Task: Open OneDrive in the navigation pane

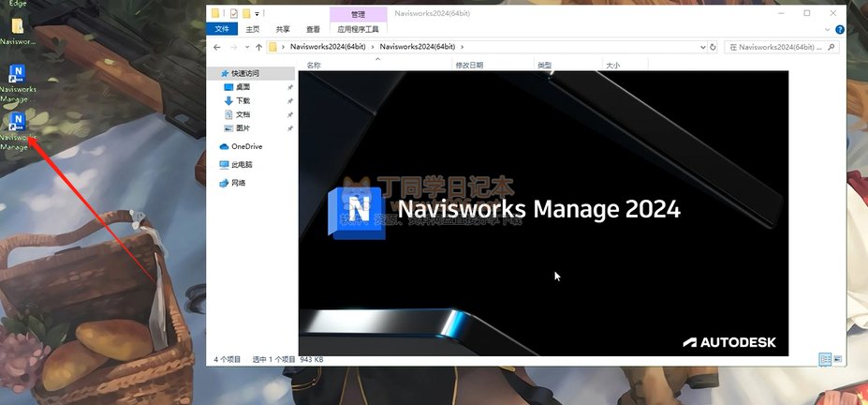Action: pos(246,146)
